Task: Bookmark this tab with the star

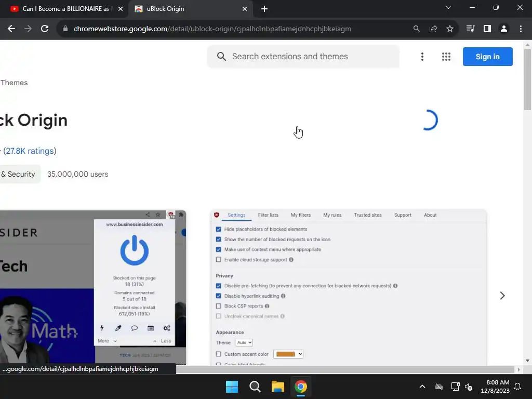Action: (450, 29)
